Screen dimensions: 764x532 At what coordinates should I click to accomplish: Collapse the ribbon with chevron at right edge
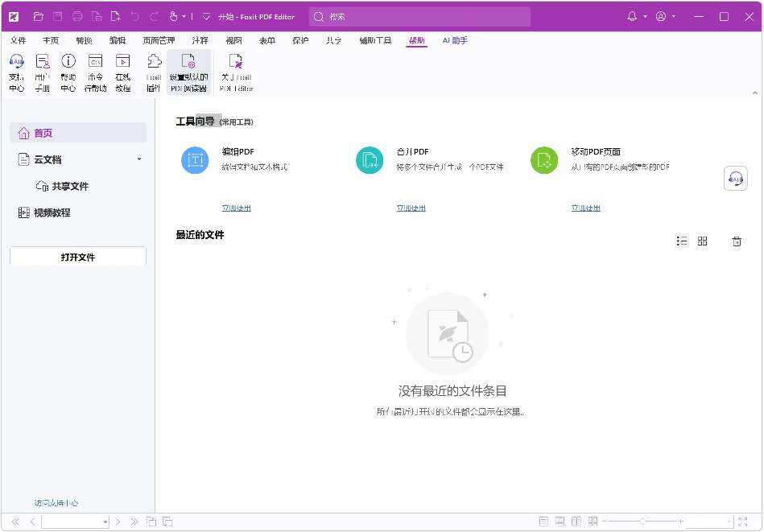pos(755,93)
